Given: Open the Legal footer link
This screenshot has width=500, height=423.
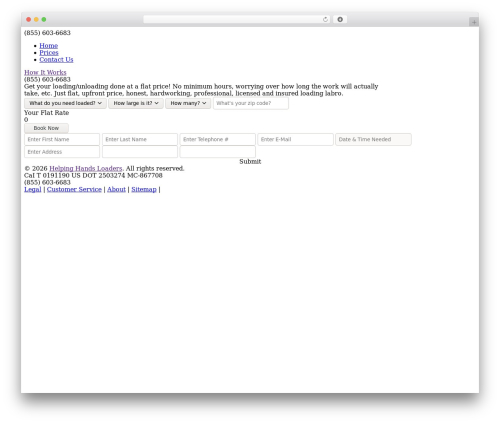Looking at the screenshot, I should tap(33, 189).
